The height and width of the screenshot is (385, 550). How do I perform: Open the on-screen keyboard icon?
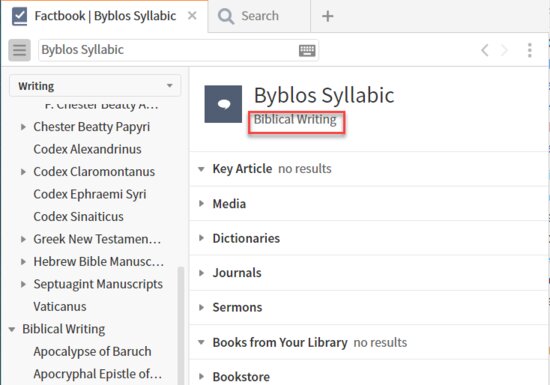click(x=307, y=50)
